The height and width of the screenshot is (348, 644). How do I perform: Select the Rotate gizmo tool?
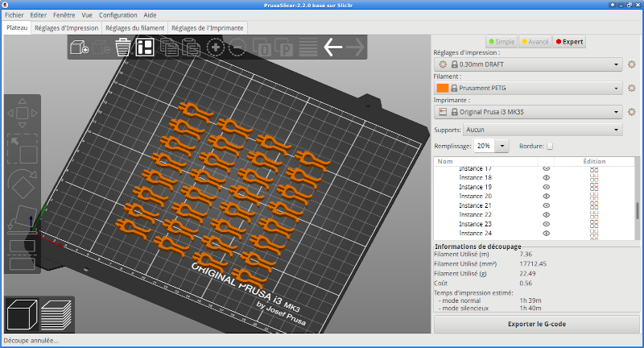coord(23,184)
